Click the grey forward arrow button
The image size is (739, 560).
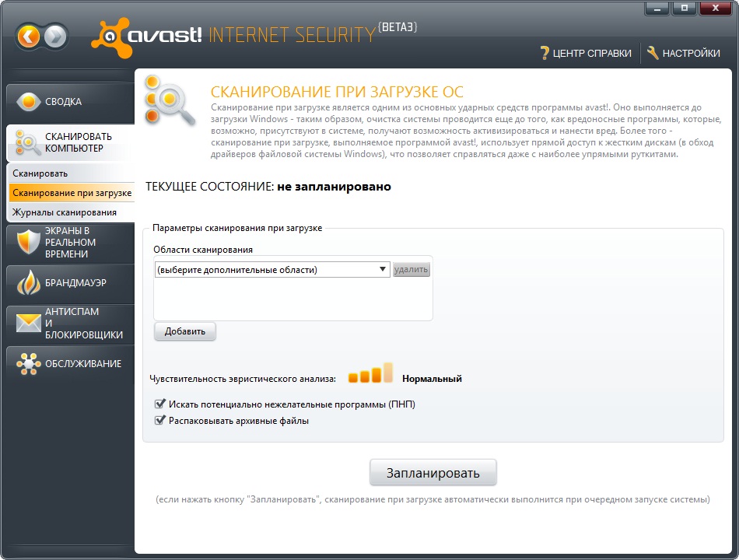pos(55,36)
